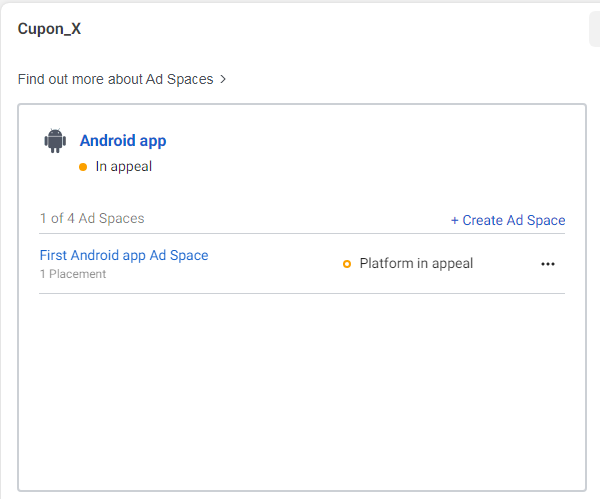600x499 pixels.
Task: Click empty area inside the Android app card
Action: [302, 390]
